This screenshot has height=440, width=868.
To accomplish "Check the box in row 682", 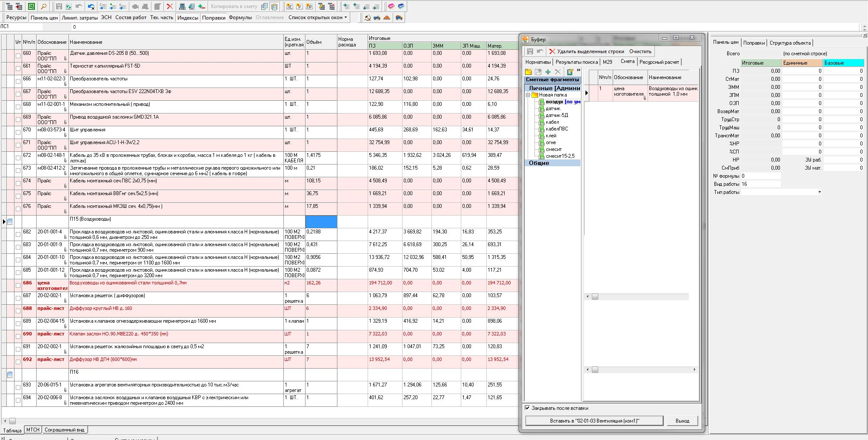I will (18, 234).
